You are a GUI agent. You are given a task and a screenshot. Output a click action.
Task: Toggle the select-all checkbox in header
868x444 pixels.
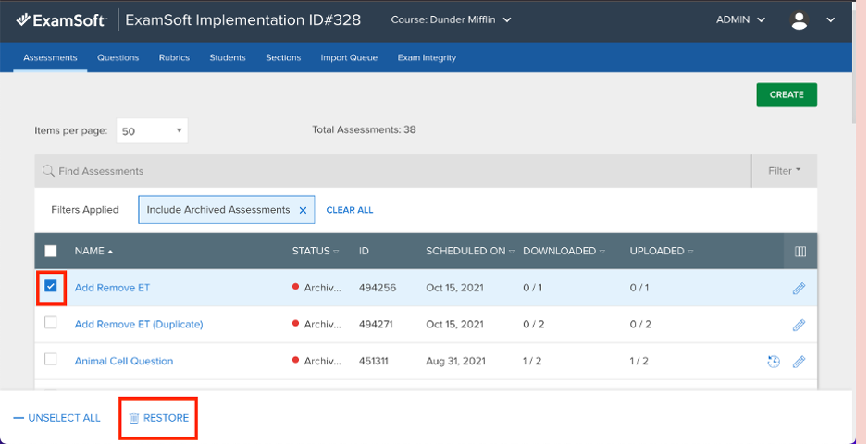50,252
